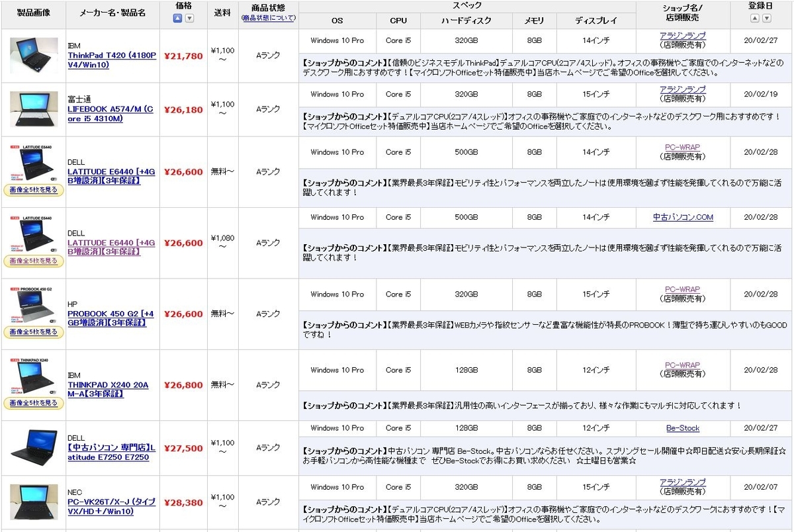Open the 中古パソコン.COM shop page
Viewport: 794px width, 532px height.
click(x=684, y=217)
